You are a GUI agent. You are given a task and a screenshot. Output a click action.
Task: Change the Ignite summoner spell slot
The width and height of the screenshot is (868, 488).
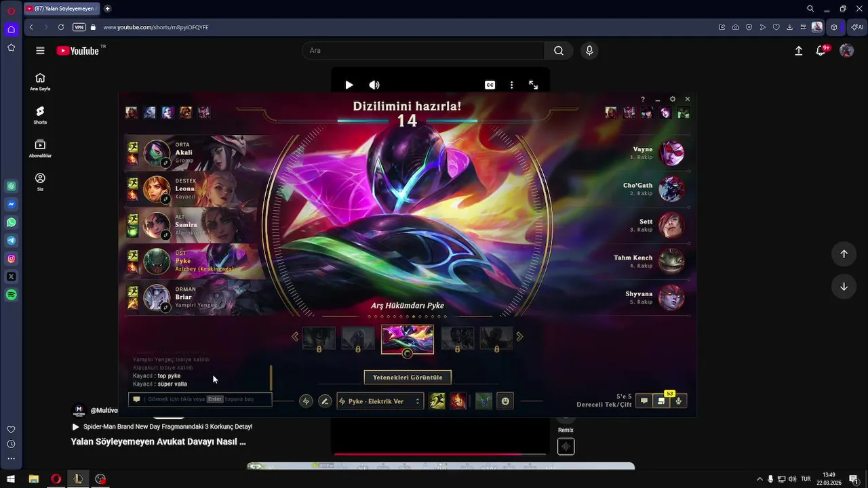click(x=458, y=401)
